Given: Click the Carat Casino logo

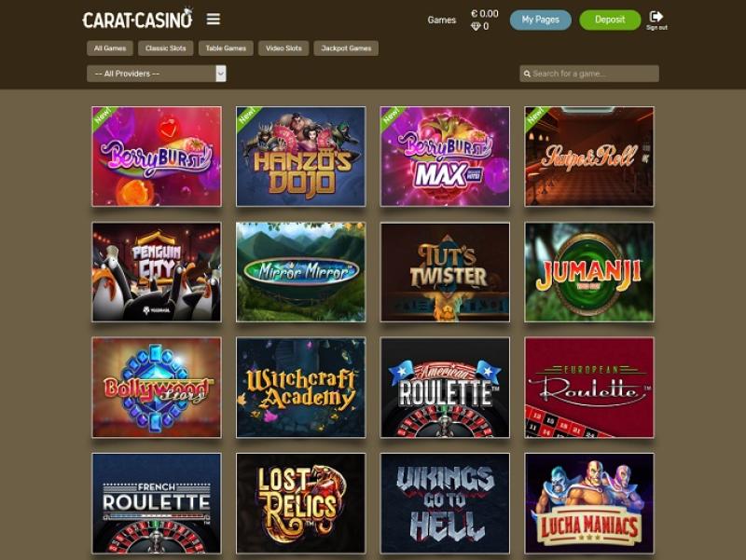Looking at the screenshot, I should [x=137, y=19].
